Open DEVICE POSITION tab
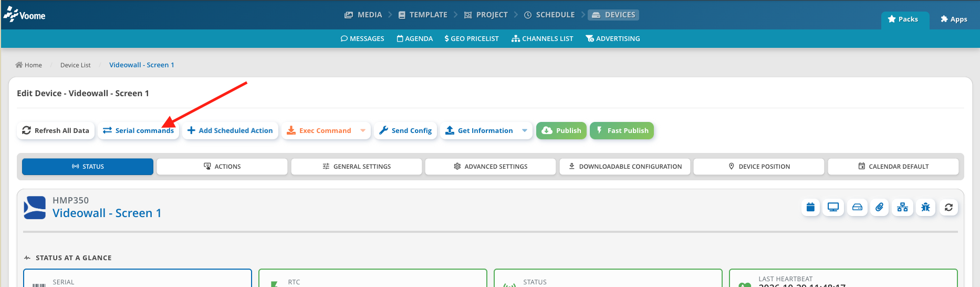The width and height of the screenshot is (980, 287). (759, 167)
